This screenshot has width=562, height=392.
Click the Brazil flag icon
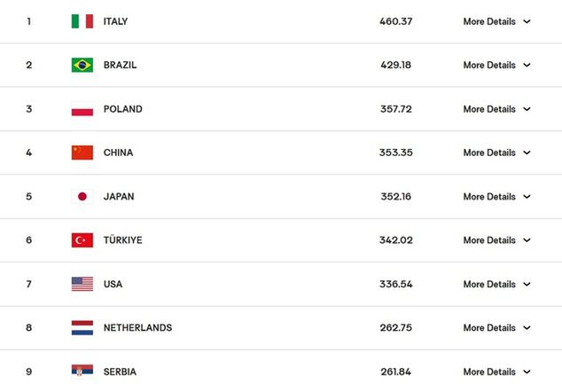[x=82, y=65]
